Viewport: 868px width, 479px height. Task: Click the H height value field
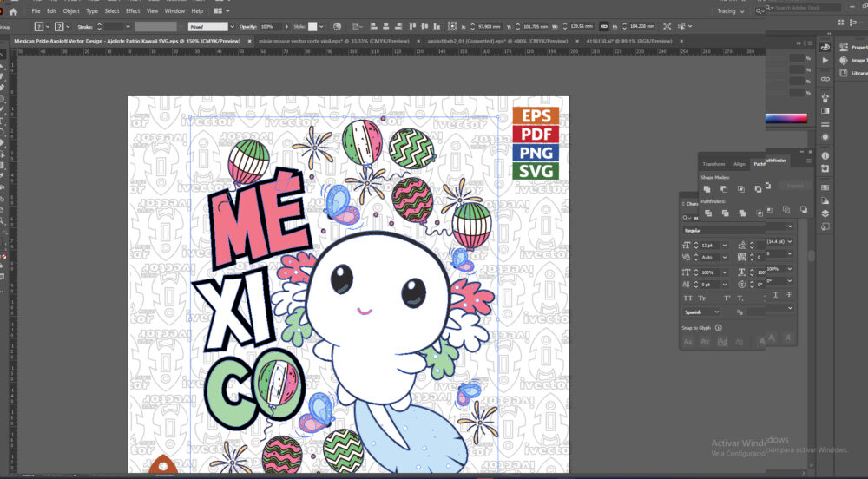pyautogui.click(x=642, y=26)
